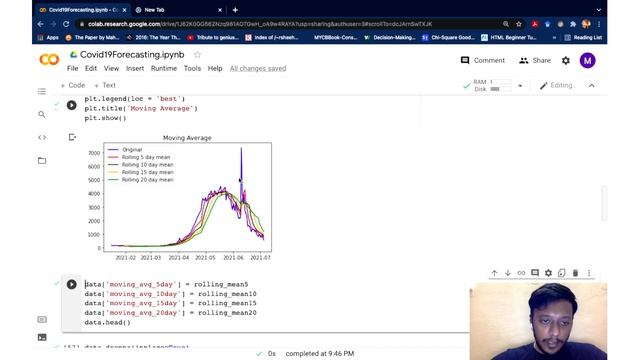Move the cell up

coord(494,273)
